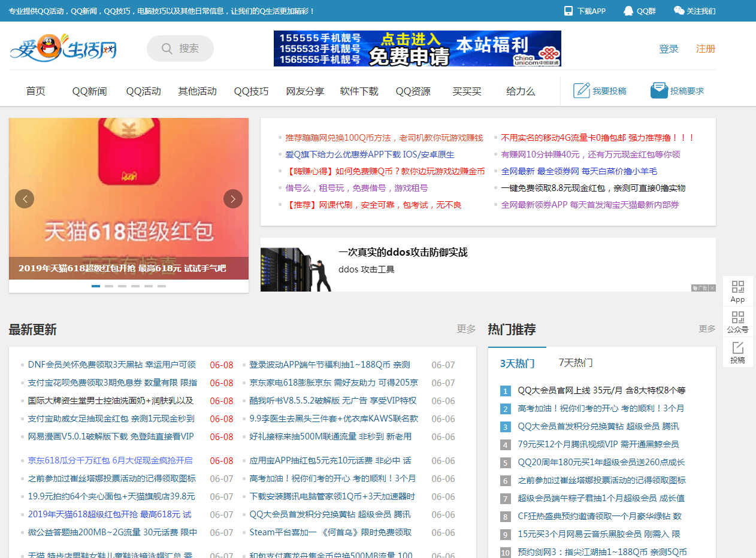This screenshot has width=756, height=558.
Task: Click the 爱Q生活网 site logo
Action: click(x=63, y=48)
